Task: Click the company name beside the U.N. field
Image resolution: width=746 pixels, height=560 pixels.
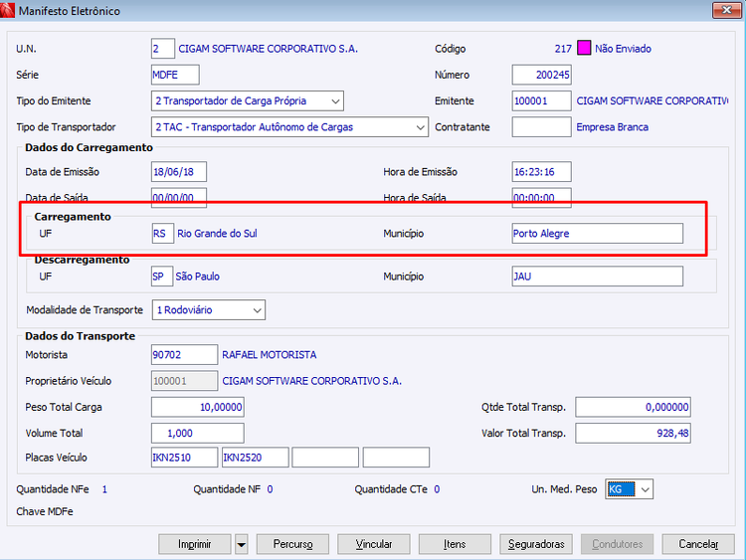Action: pyautogui.click(x=268, y=49)
